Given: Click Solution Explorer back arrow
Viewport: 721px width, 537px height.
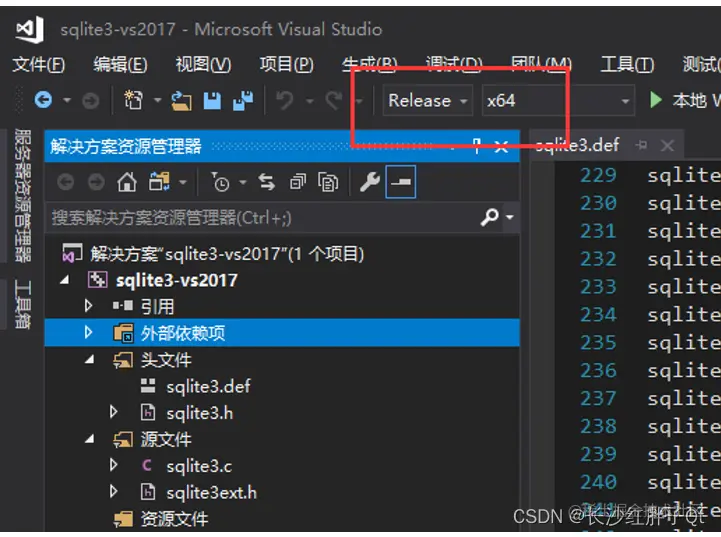Looking at the screenshot, I should (65, 183).
